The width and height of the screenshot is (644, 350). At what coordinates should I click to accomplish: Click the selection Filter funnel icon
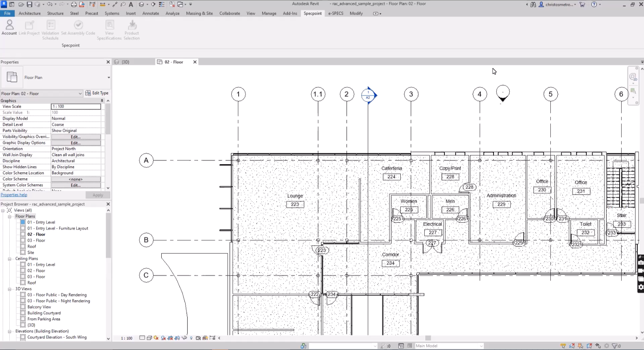615,346
